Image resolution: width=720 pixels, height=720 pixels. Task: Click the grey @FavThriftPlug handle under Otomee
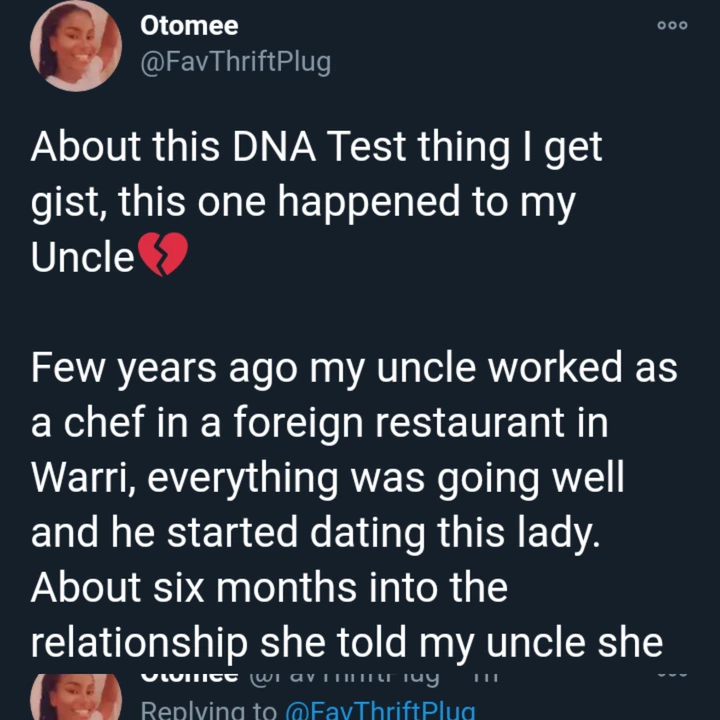point(236,62)
